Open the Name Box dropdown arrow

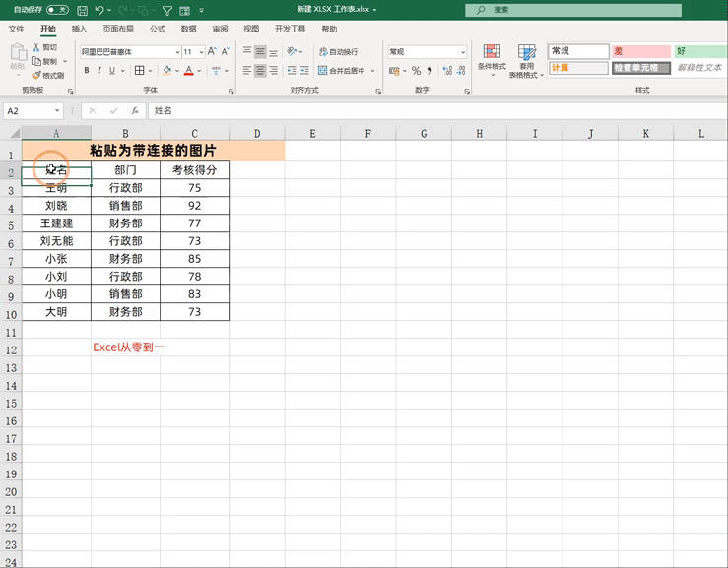[x=57, y=111]
